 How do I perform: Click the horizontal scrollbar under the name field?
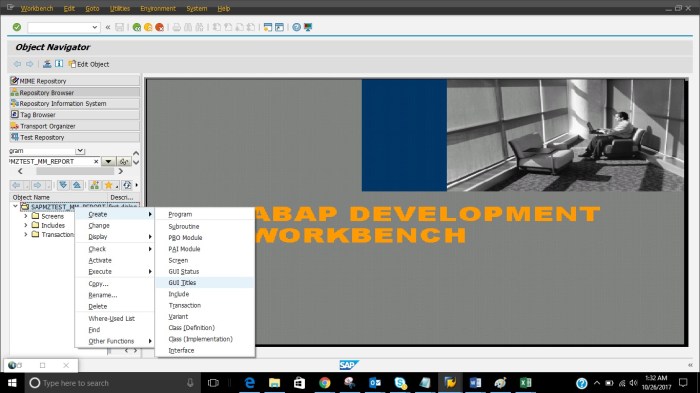click(x=75, y=171)
